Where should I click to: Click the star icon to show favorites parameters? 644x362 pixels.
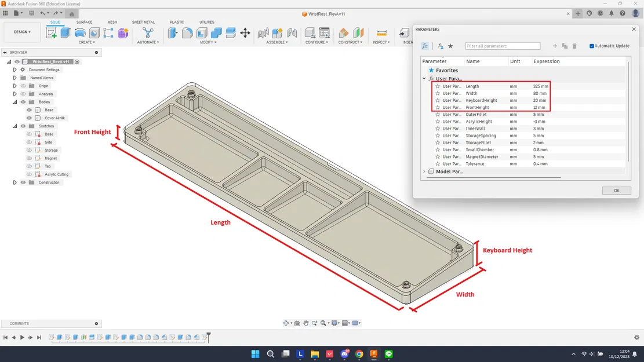click(x=450, y=46)
